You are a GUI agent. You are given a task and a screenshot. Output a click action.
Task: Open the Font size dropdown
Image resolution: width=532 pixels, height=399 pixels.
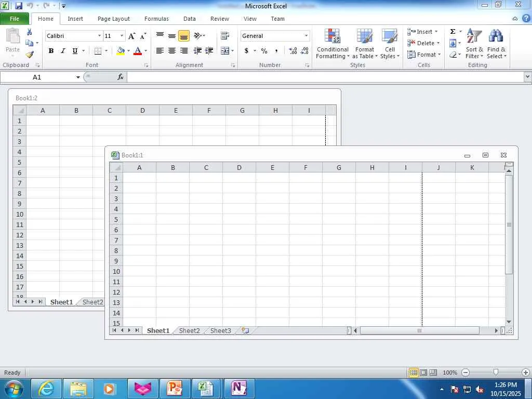point(122,36)
